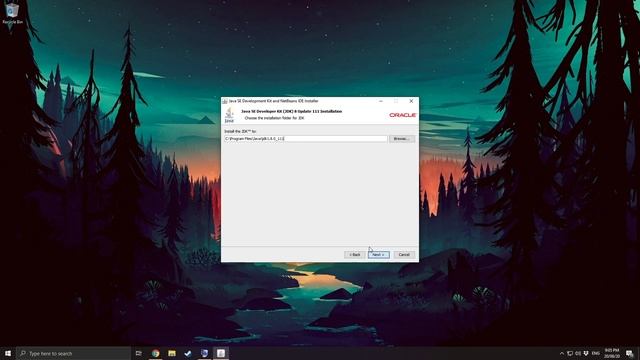Close the Java installer window
The height and width of the screenshot is (360, 640).
pos(411,101)
